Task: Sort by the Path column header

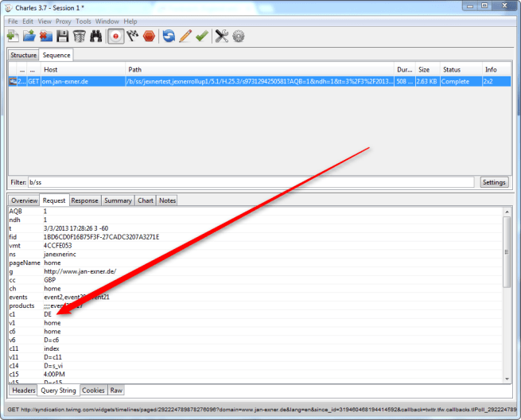Action: tap(260, 69)
